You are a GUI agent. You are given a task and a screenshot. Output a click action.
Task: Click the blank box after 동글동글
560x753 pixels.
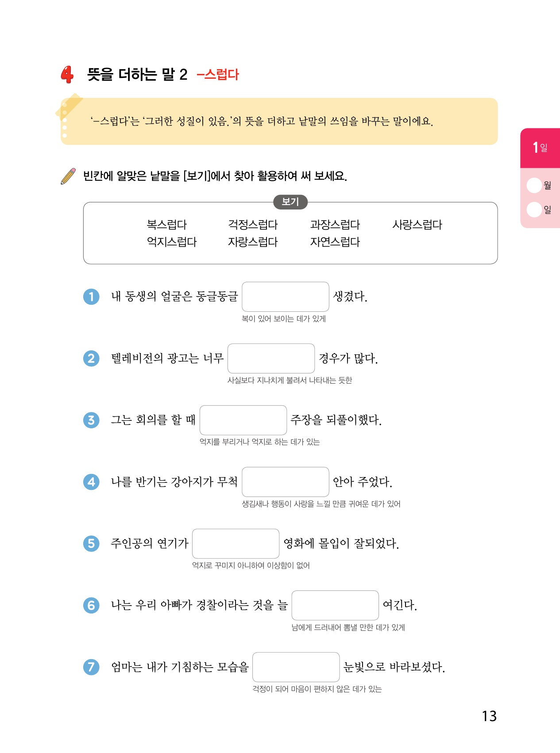point(286,297)
